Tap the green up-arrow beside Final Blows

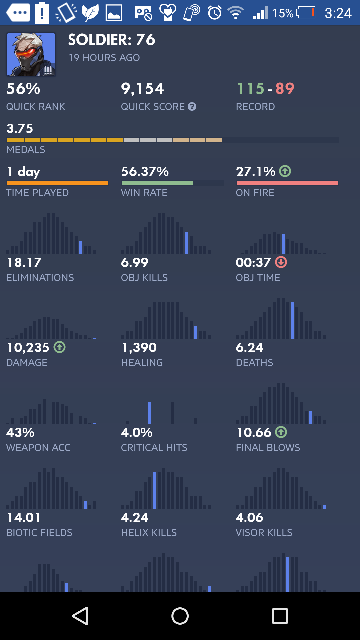click(x=281, y=432)
